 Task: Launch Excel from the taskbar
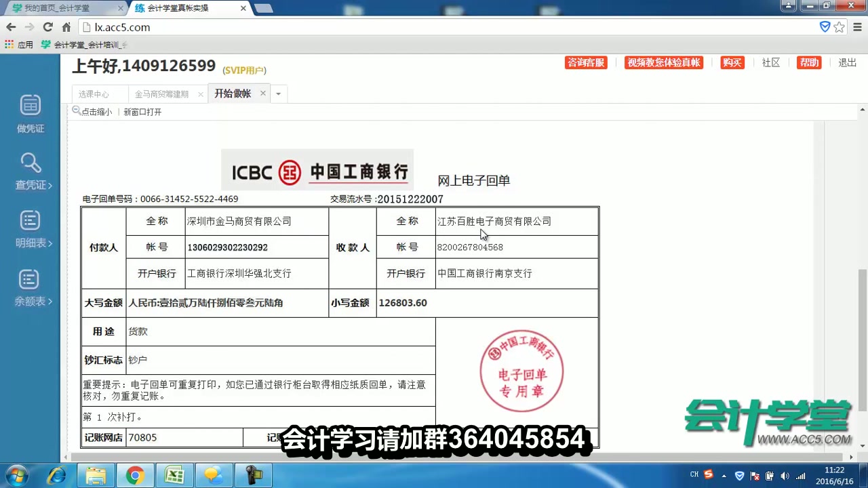(174, 476)
